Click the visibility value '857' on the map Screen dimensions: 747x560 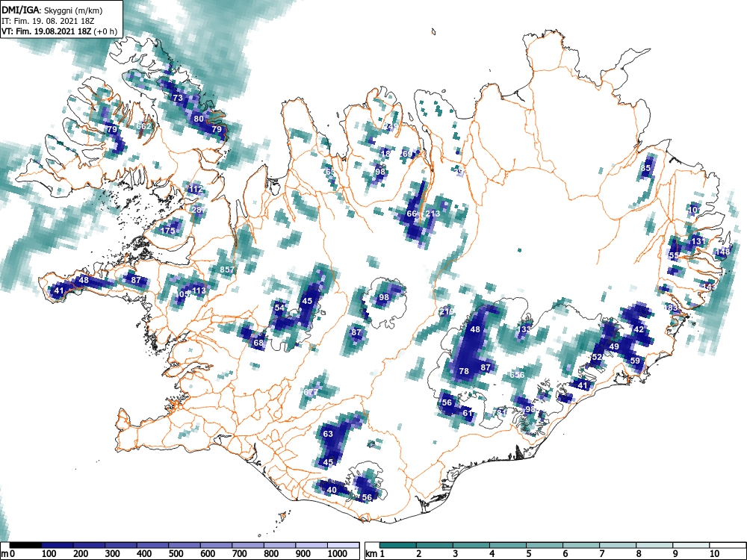(x=227, y=270)
